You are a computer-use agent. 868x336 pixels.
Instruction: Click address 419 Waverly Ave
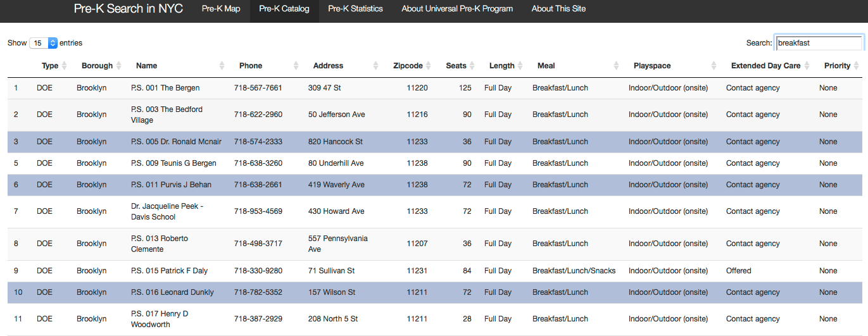337,185
